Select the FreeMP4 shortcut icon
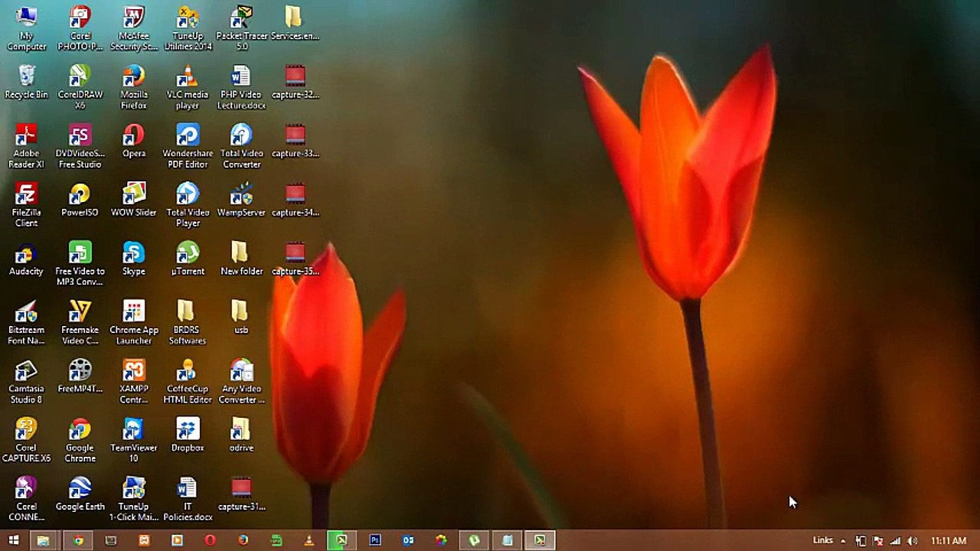This screenshot has width=980, height=551. point(80,377)
